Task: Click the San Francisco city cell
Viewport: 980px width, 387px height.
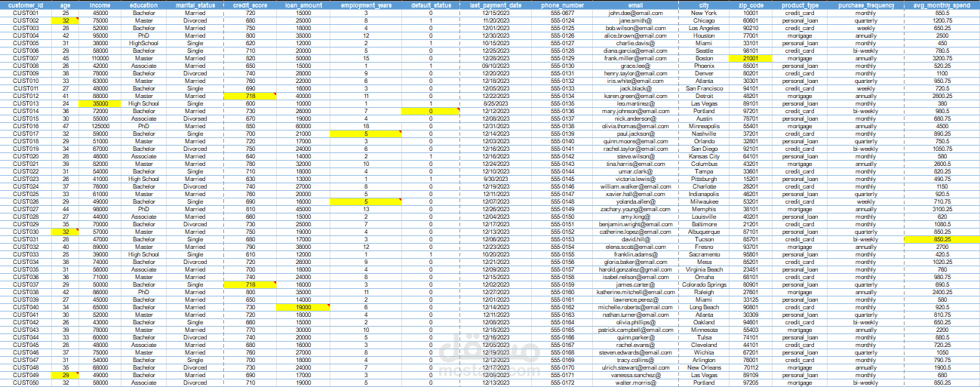Action: tap(704, 88)
